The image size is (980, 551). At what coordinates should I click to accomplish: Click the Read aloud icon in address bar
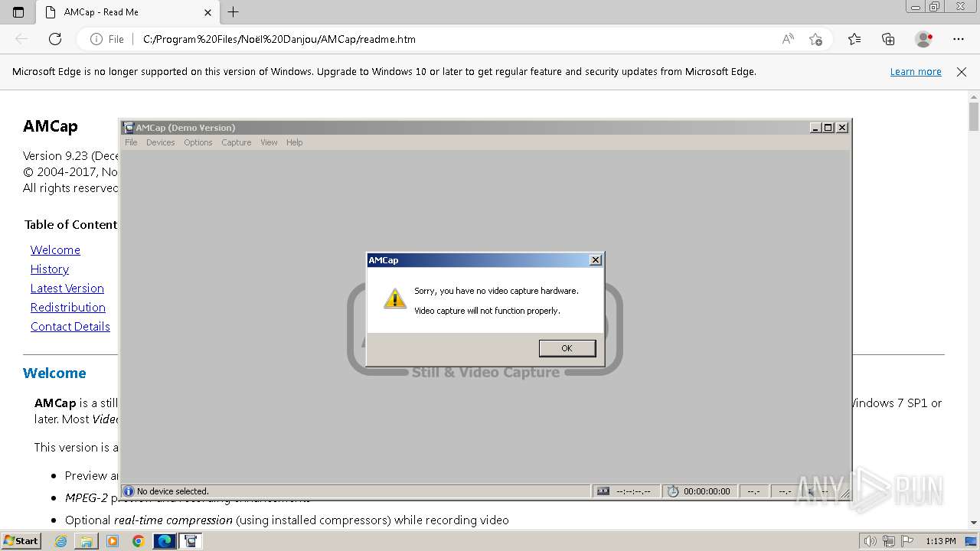point(788,39)
